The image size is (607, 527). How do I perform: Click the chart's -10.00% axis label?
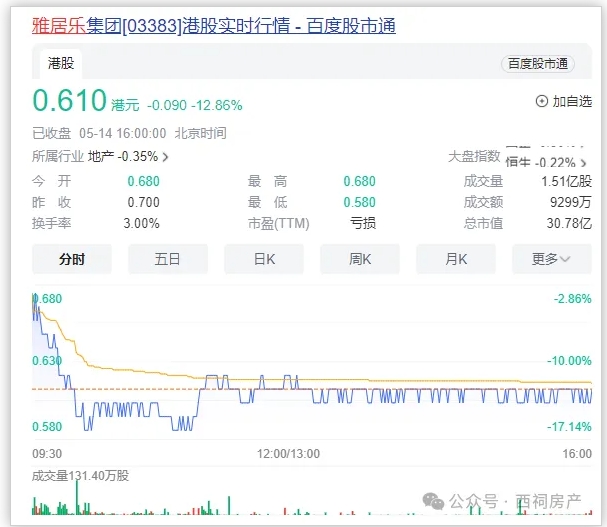point(569,361)
